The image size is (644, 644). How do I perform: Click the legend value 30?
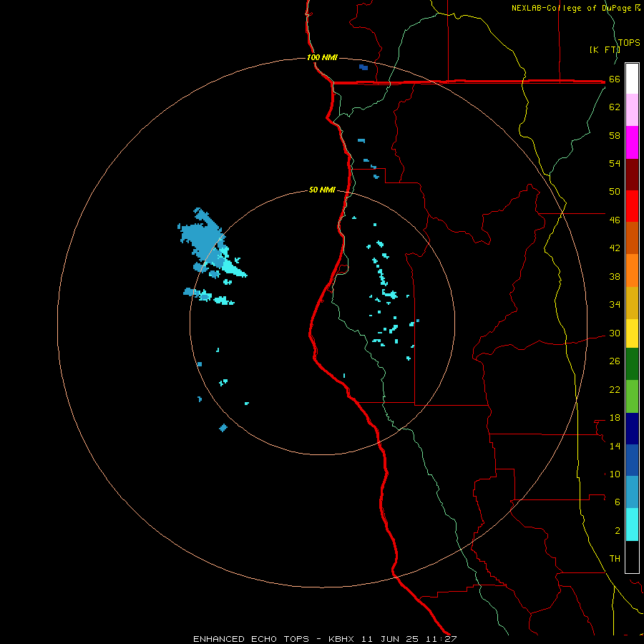(615, 333)
